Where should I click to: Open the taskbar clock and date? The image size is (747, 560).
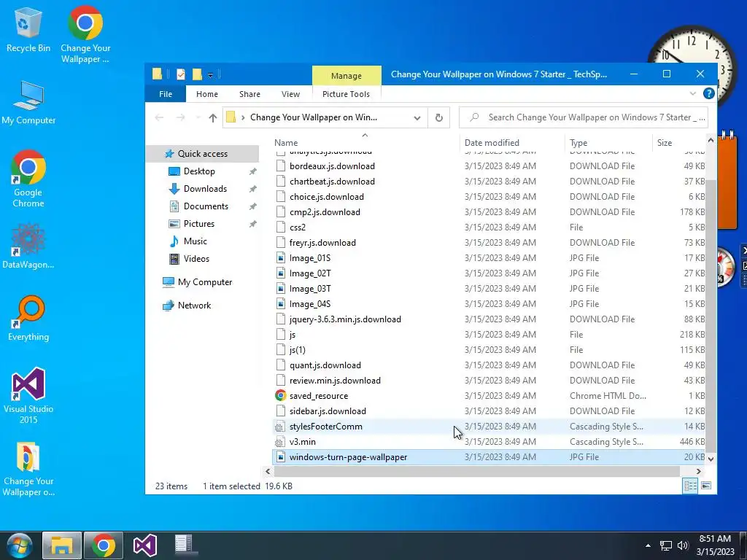(x=715, y=545)
